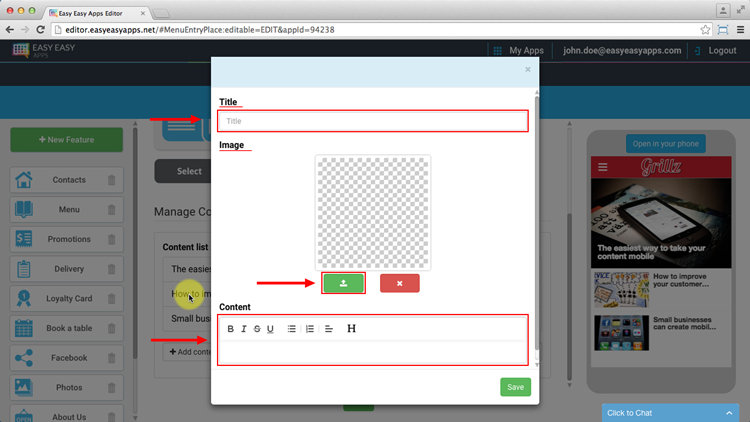The height and width of the screenshot is (422, 750).
Task: Click the Promotions dollar icon
Action: click(x=23, y=239)
